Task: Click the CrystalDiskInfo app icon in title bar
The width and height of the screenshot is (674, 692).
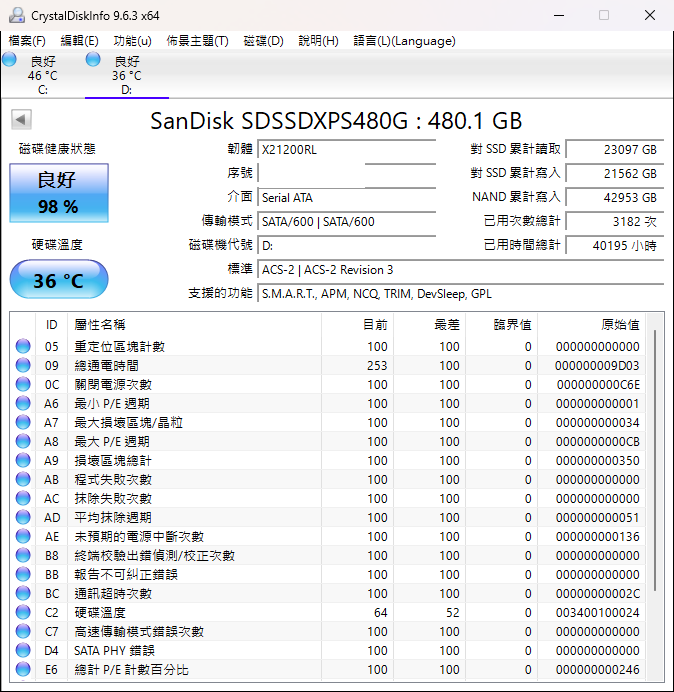Action: [17, 15]
